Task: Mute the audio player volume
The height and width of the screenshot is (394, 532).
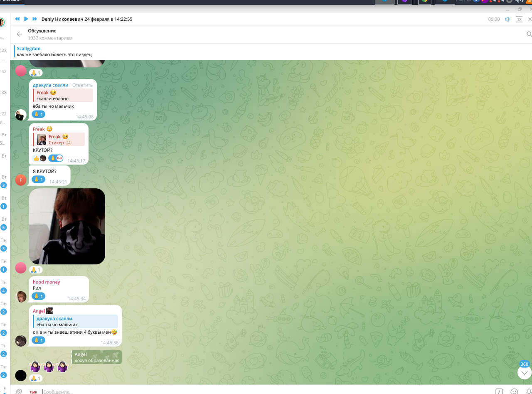Action: click(507, 19)
